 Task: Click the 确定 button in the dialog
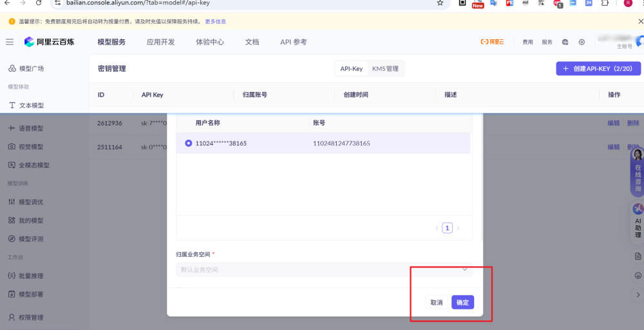(462, 302)
